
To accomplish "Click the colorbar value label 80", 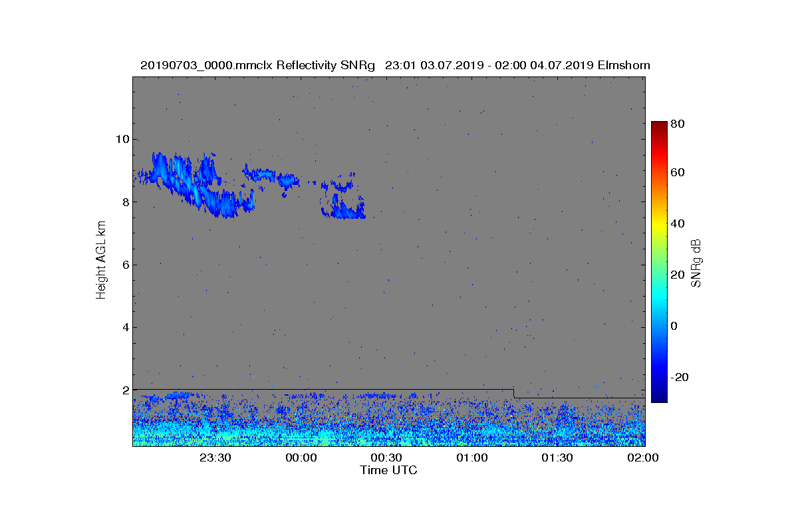I will (x=678, y=123).
